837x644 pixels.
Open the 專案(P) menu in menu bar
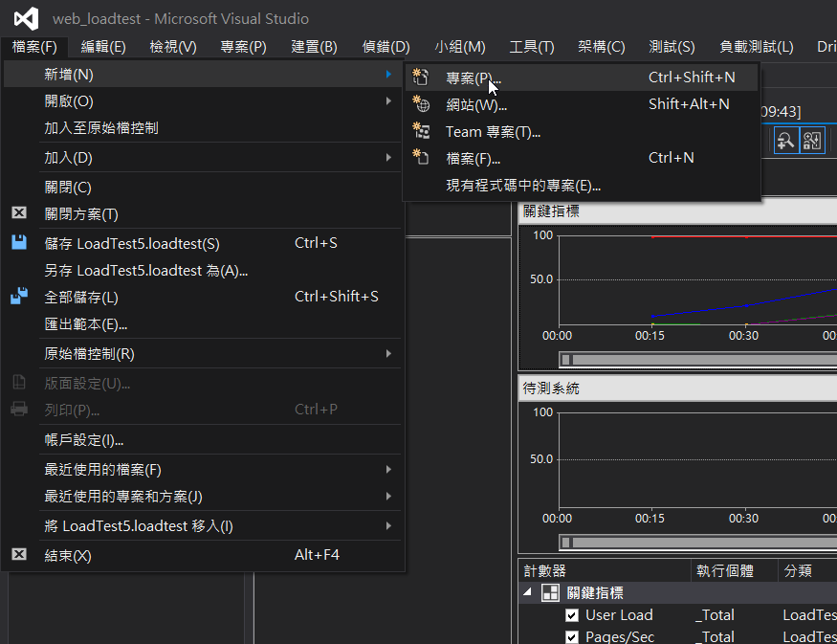[x=243, y=47]
